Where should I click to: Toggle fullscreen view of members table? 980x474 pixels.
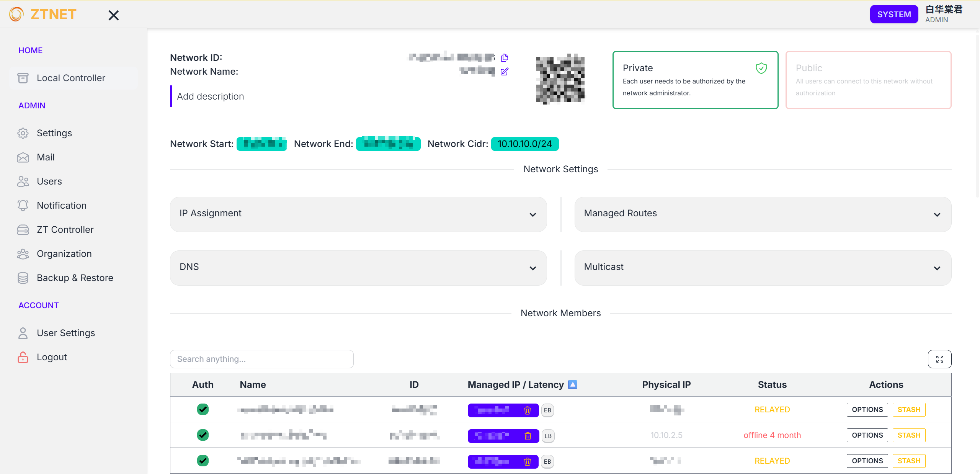click(x=939, y=359)
